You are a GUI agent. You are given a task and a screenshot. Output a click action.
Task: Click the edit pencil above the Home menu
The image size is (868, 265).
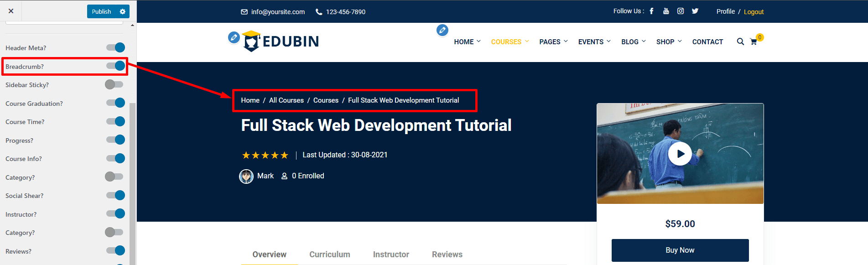[x=442, y=30]
